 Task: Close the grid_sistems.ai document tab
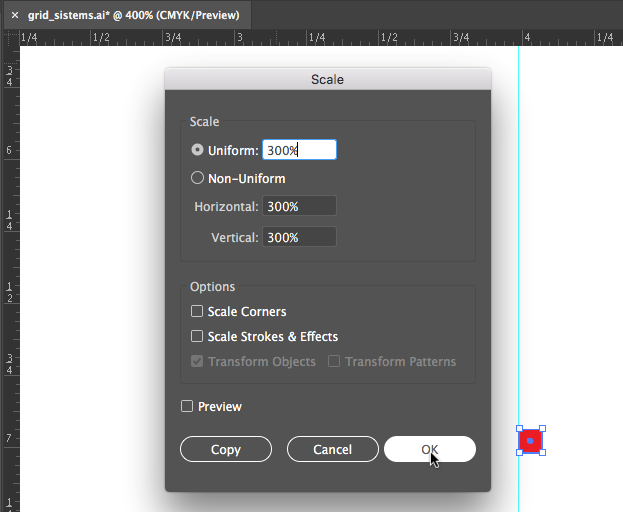(x=15, y=16)
